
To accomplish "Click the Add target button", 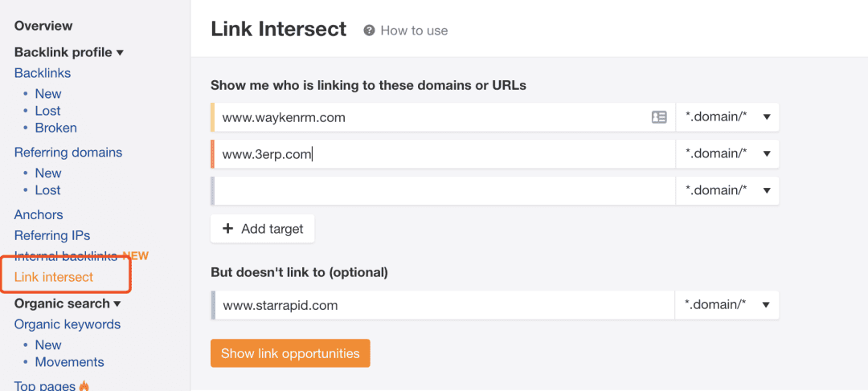I will pos(262,229).
